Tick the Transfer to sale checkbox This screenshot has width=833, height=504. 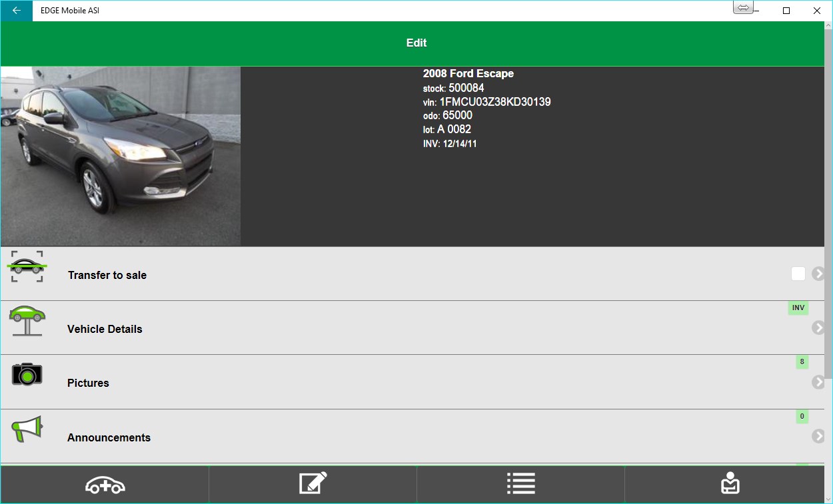[x=798, y=274]
